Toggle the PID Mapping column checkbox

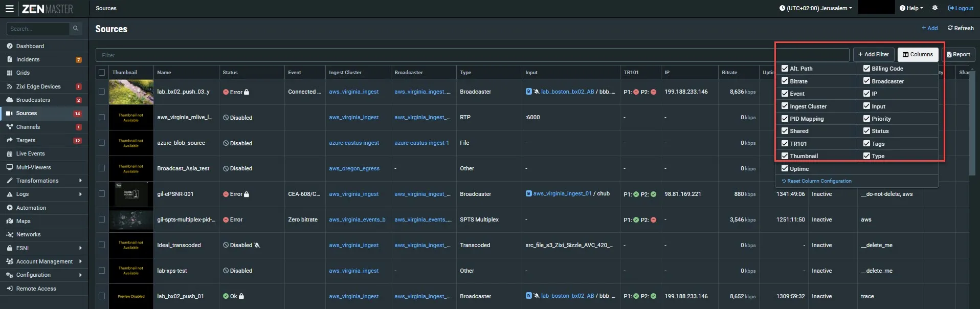coord(785,118)
